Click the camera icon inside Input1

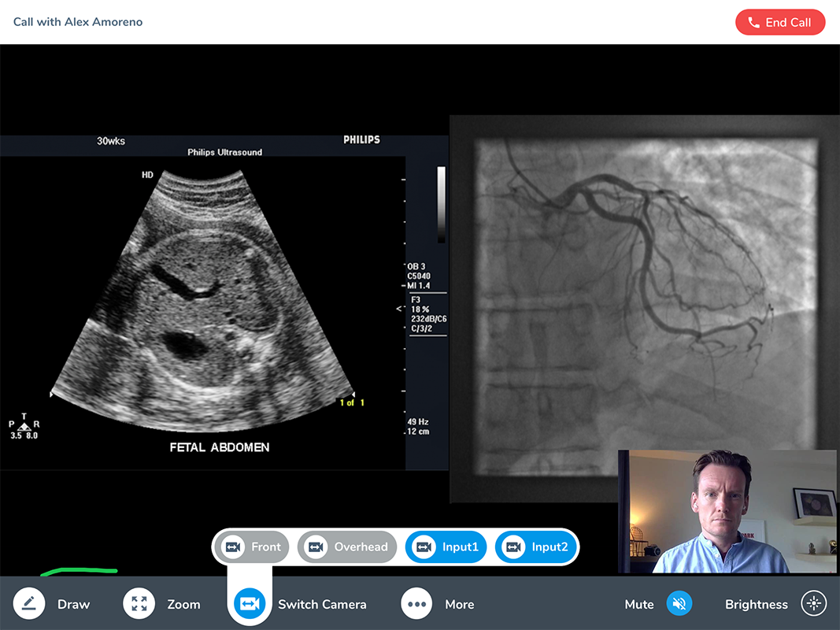[424, 547]
